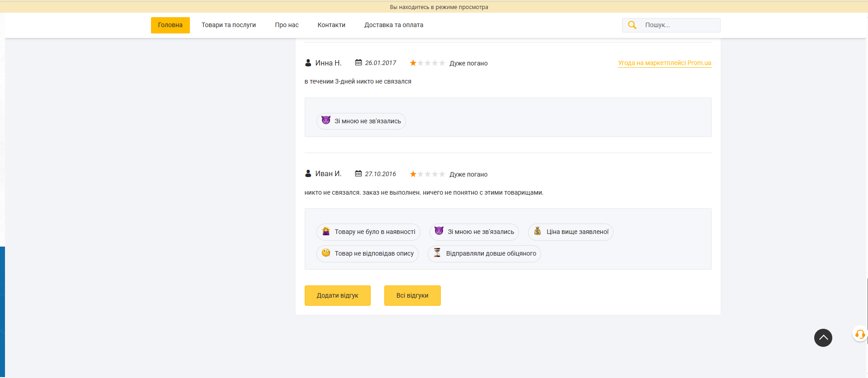
Task: Click the hourglass icon in shipping tag
Action: click(x=437, y=253)
